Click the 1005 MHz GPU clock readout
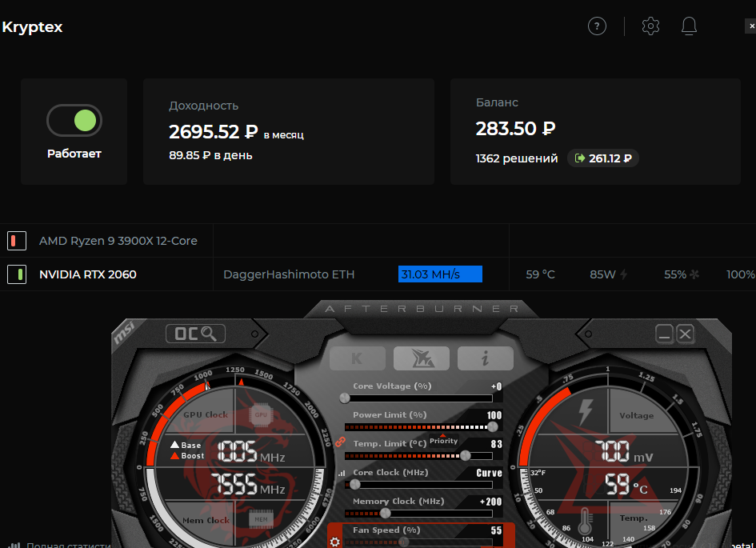The width and height of the screenshot is (756, 548). tap(250, 452)
